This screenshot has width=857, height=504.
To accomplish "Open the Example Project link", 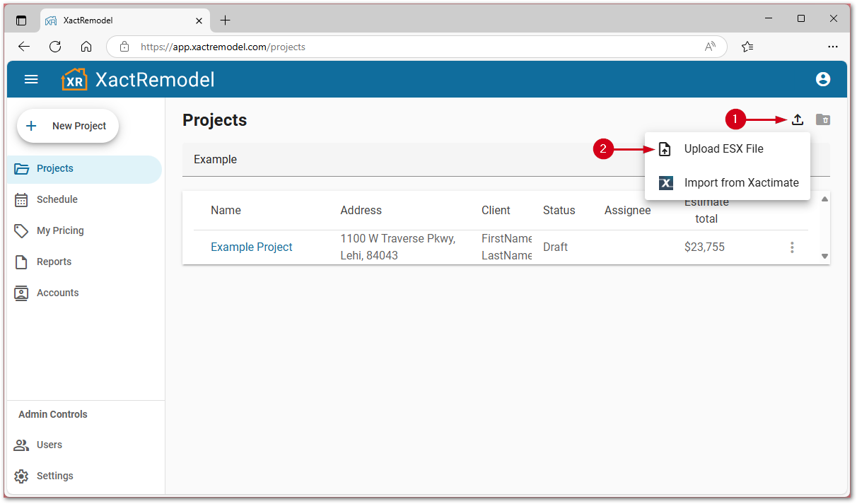I will 252,247.
